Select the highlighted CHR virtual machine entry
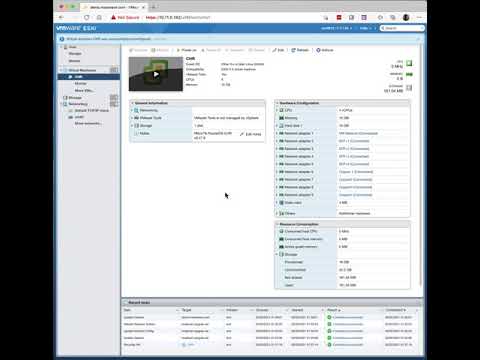This screenshot has height=360, width=480. coord(89,77)
